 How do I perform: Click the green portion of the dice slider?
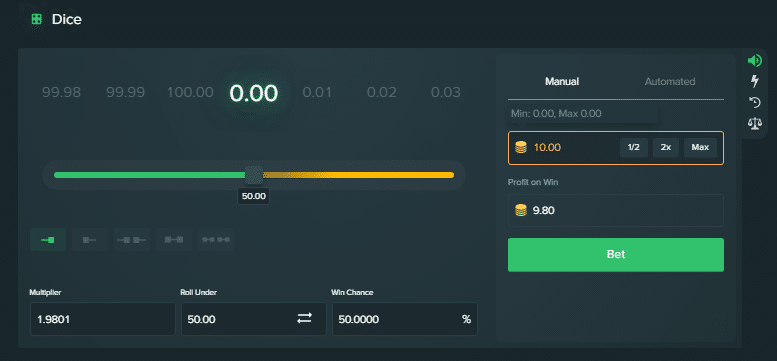(150, 175)
